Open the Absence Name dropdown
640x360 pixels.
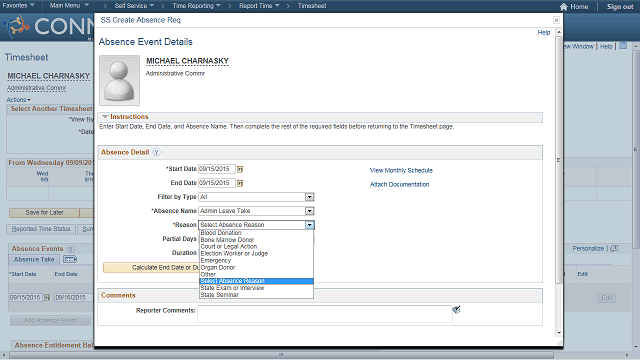click(x=309, y=211)
